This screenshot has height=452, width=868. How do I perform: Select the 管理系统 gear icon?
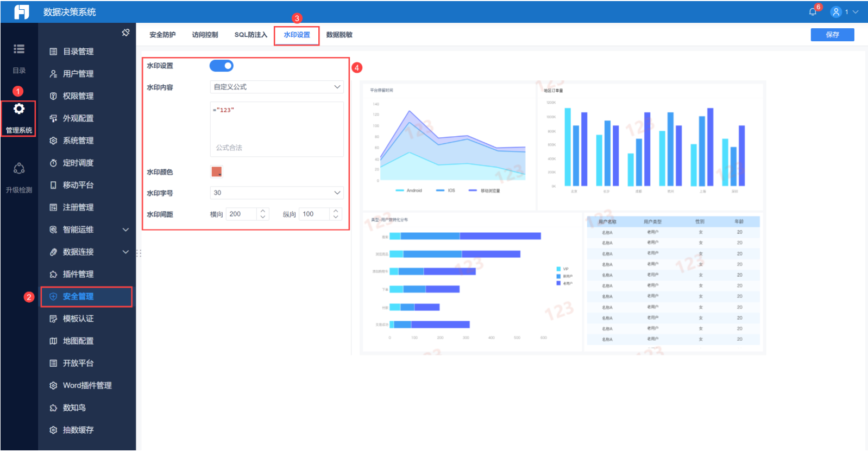tap(19, 109)
